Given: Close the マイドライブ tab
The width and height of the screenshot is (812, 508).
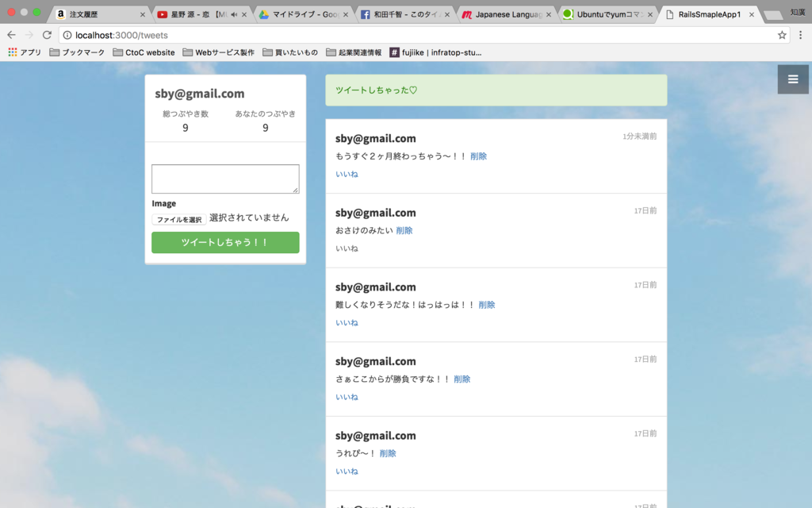Looking at the screenshot, I should coord(346,14).
